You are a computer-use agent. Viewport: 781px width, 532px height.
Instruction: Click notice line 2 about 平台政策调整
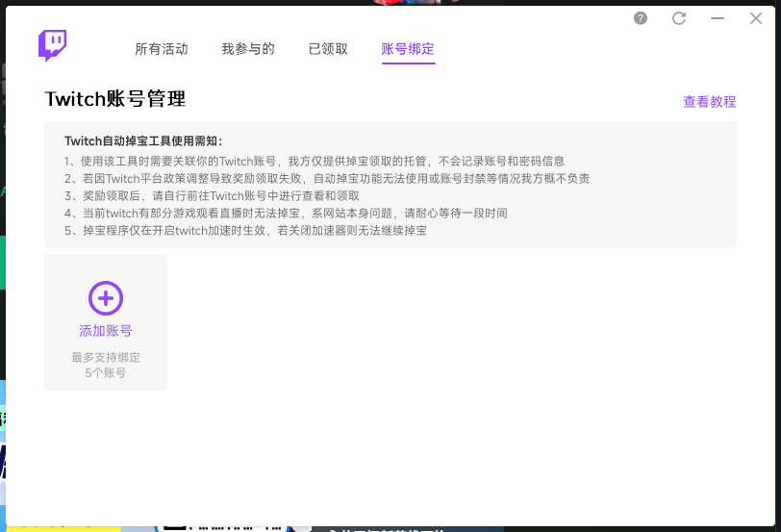[327, 178]
